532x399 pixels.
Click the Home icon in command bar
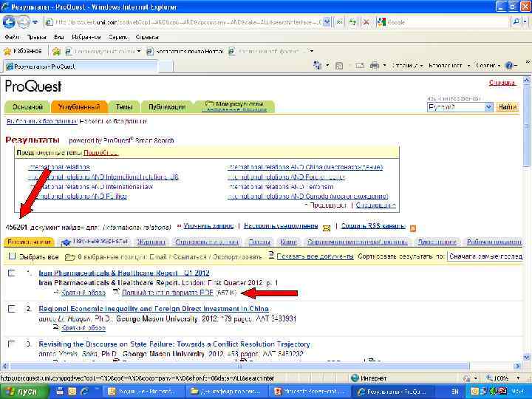click(x=317, y=65)
